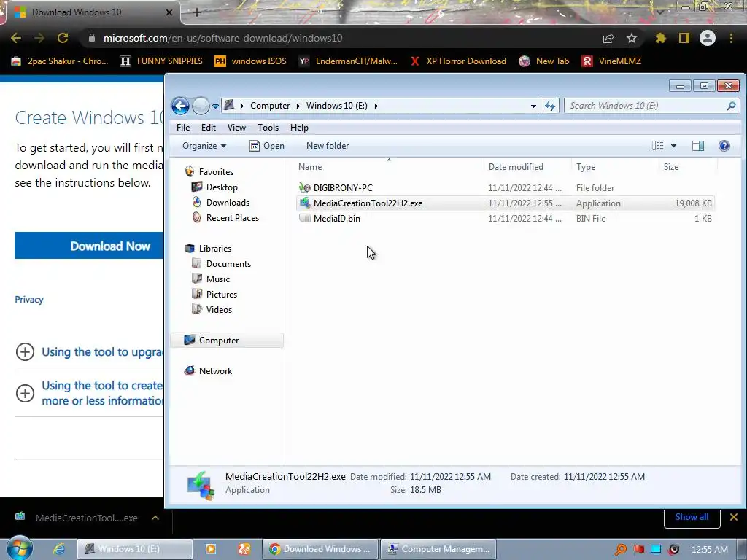Open Chrome extensions puzzle icon

click(x=660, y=38)
